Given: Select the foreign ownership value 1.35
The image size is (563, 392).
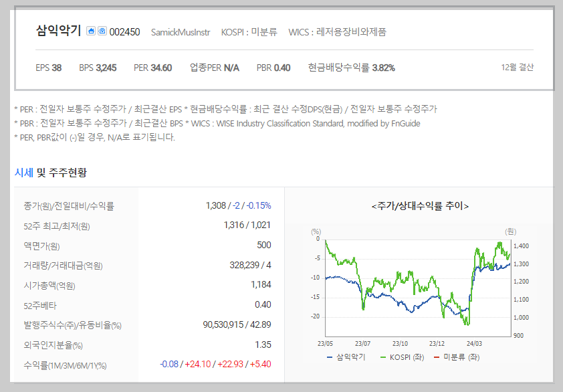Looking at the screenshot, I should [263, 345].
